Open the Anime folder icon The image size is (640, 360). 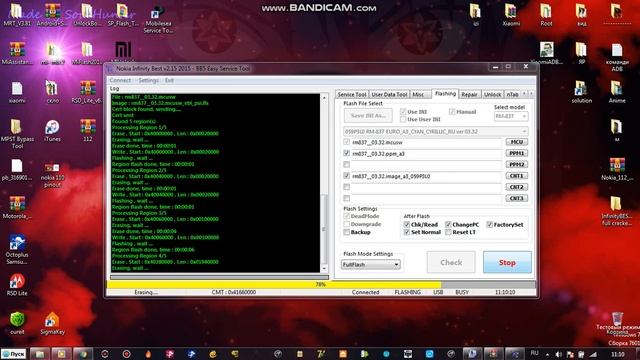pos(617,92)
